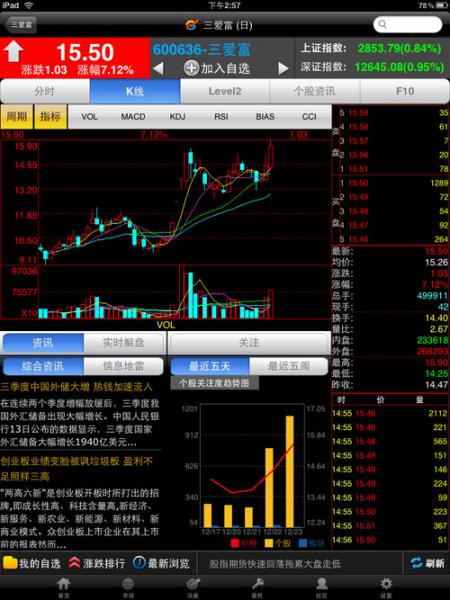Click the magnifier icon in search box
The width and height of the screenshot is (450, 600).
tap(382, 25)
